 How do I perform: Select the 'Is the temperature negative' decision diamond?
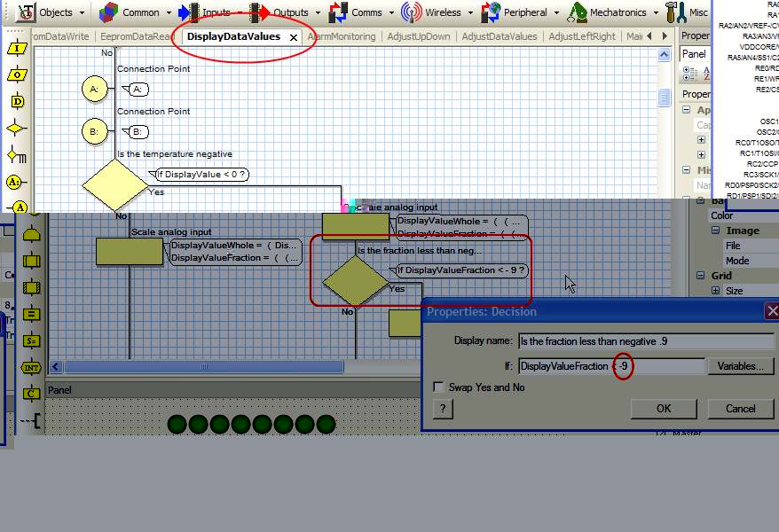114,185
